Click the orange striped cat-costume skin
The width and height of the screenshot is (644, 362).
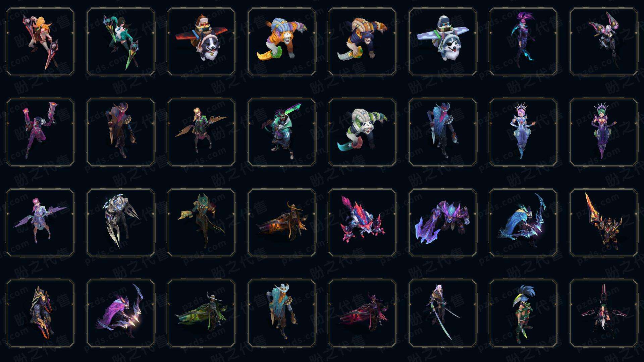coord(282,42)
